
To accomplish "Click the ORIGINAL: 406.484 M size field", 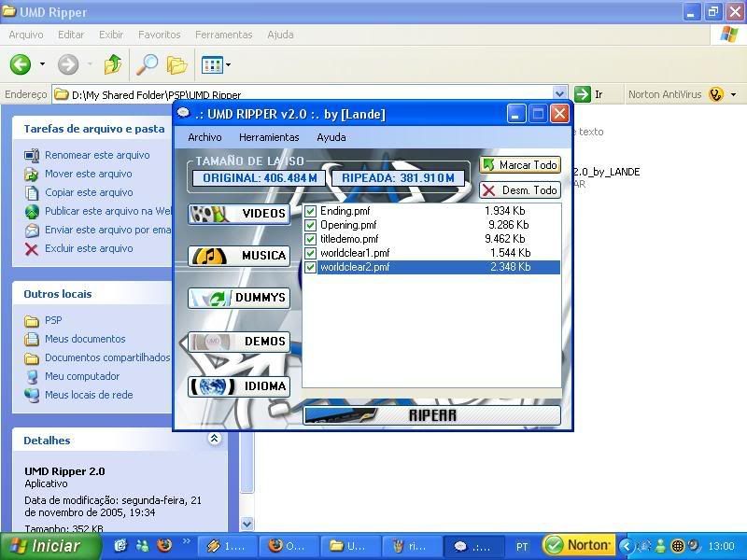I will tap(259, 178).
